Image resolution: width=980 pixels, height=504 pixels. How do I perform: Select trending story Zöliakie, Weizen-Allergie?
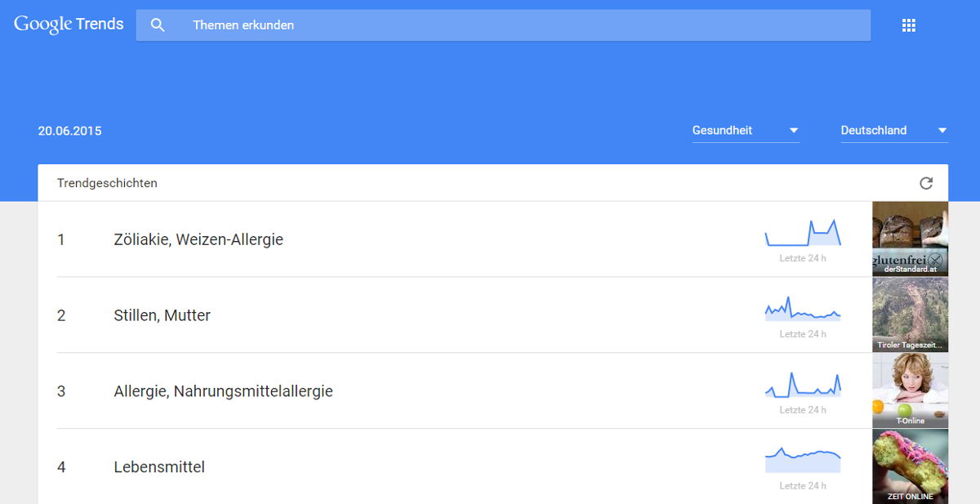point(198,239)
